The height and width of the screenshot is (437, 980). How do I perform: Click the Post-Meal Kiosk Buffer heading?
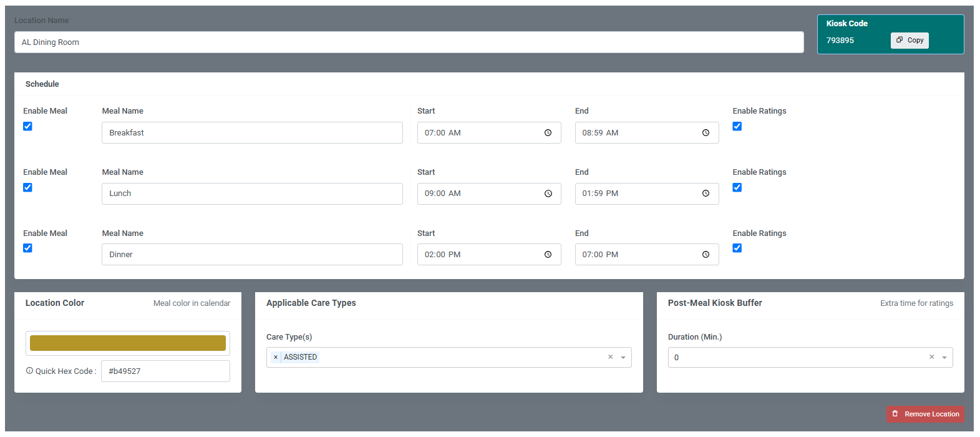click(x=715, y=303)
